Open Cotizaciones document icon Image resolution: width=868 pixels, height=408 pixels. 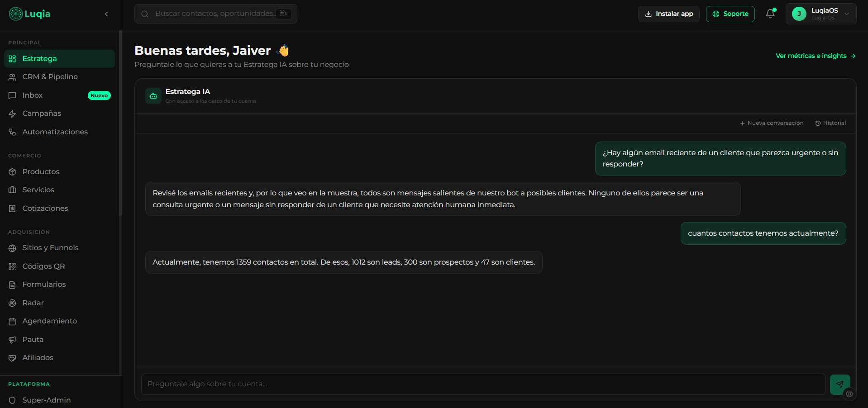12,209
